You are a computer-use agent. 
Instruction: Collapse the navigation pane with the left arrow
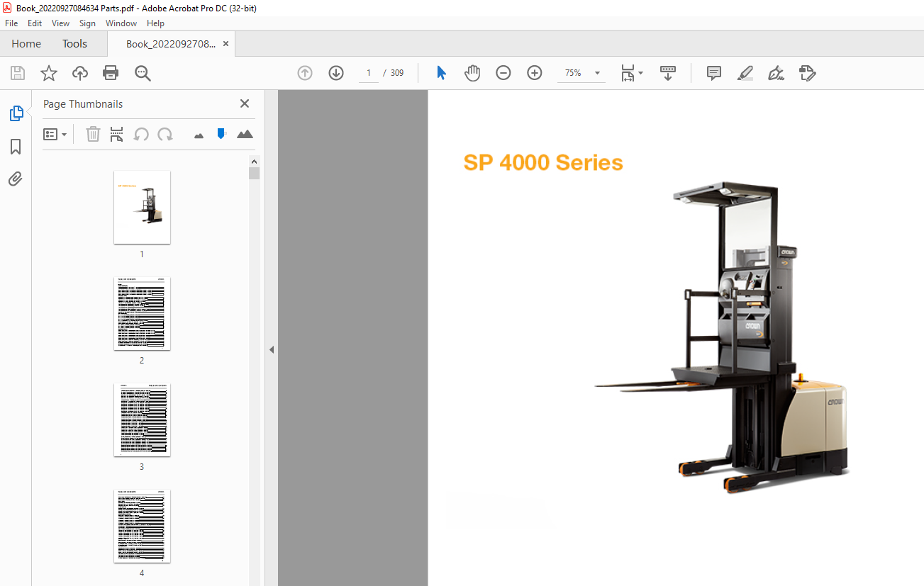(x=272, y=349)
